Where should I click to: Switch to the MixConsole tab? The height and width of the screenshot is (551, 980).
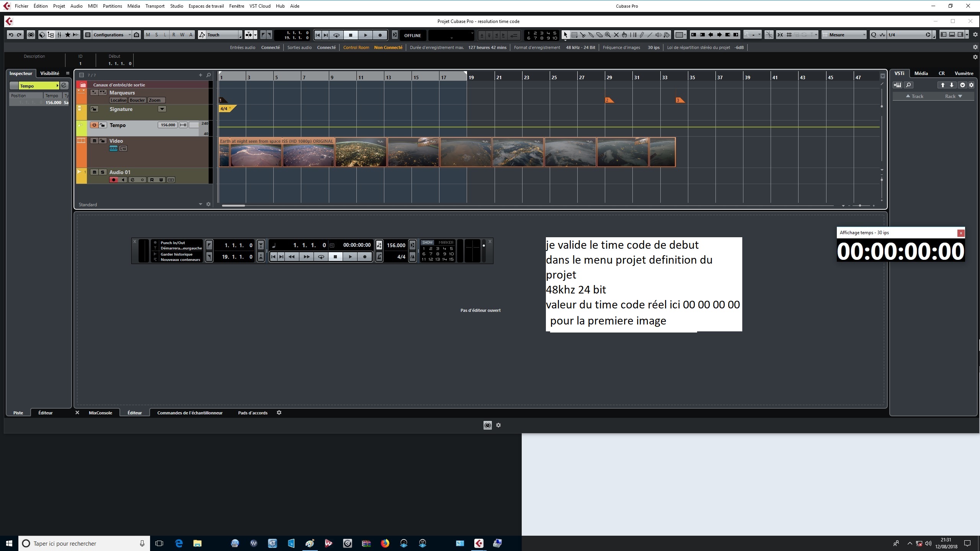(100, 413)
